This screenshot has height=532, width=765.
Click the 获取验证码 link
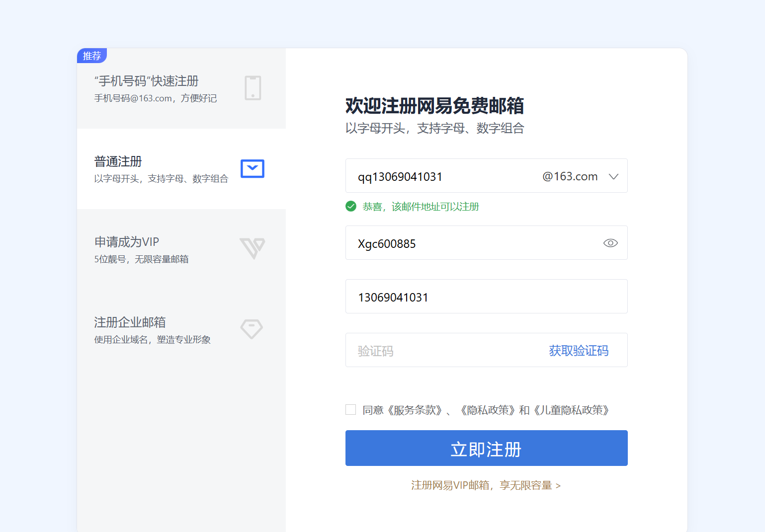pos(579,351)
